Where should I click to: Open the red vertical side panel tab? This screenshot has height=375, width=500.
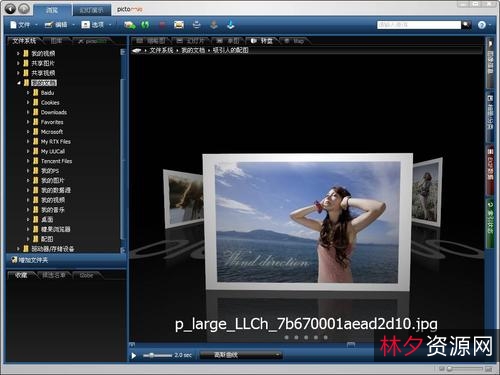(x=490, y=170)
